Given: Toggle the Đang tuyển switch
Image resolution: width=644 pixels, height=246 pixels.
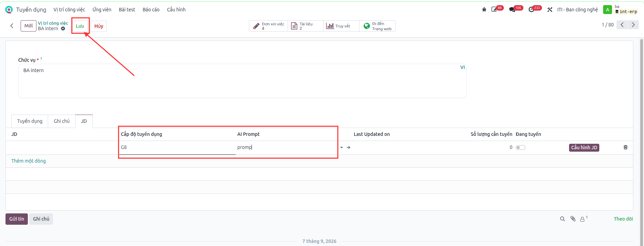Looking at the screenshot, I should (x=521, y=148).
